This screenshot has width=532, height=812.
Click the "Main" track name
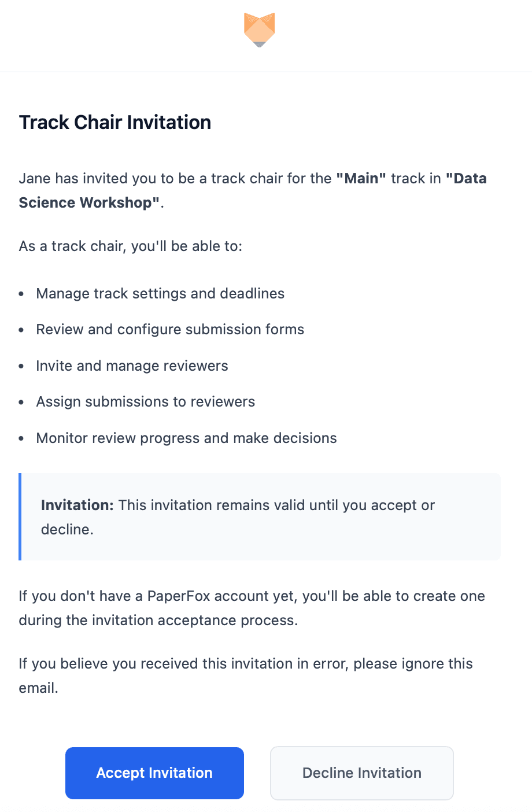360,178
